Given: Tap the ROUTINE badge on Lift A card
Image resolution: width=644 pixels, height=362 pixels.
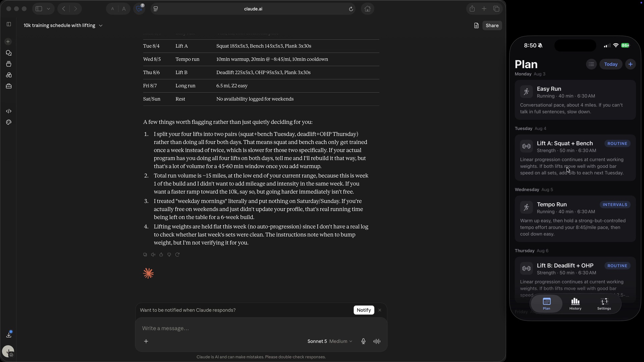Looking at the screenshot, I should point(617,143).
